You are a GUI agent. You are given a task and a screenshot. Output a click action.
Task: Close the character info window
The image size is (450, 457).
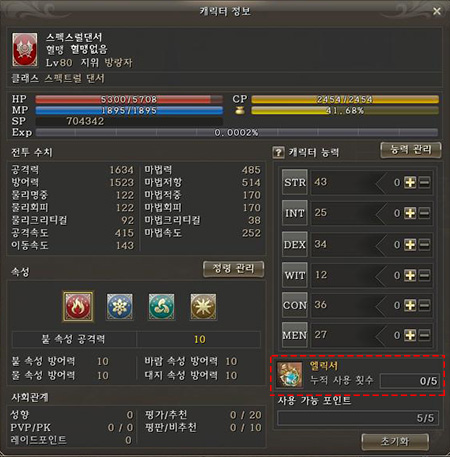437,11
